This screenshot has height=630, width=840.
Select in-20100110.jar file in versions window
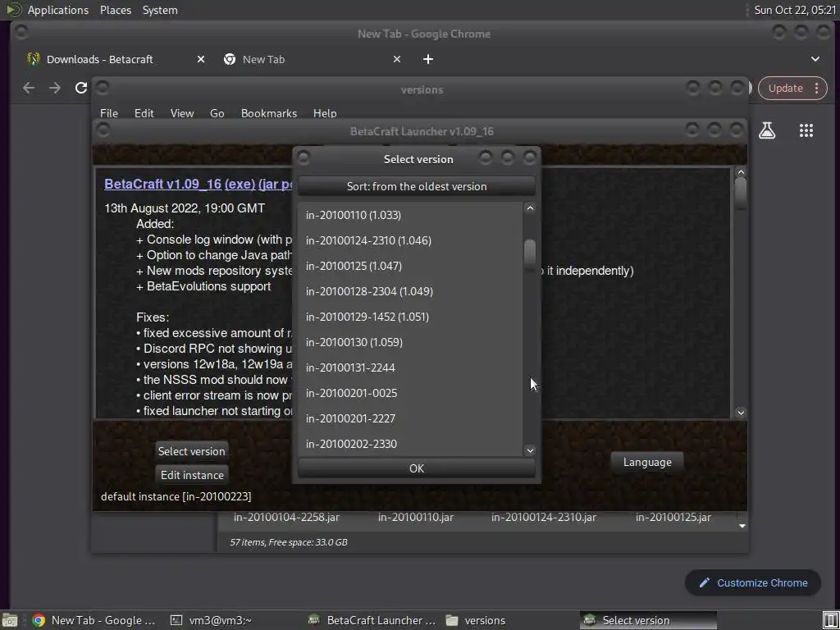click(x=416, y=517)
